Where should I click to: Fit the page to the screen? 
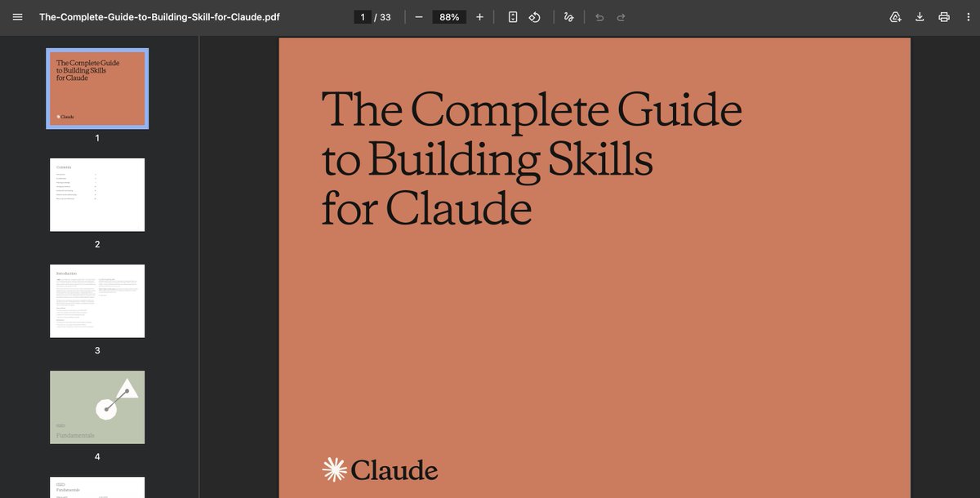tap(512, 16)
